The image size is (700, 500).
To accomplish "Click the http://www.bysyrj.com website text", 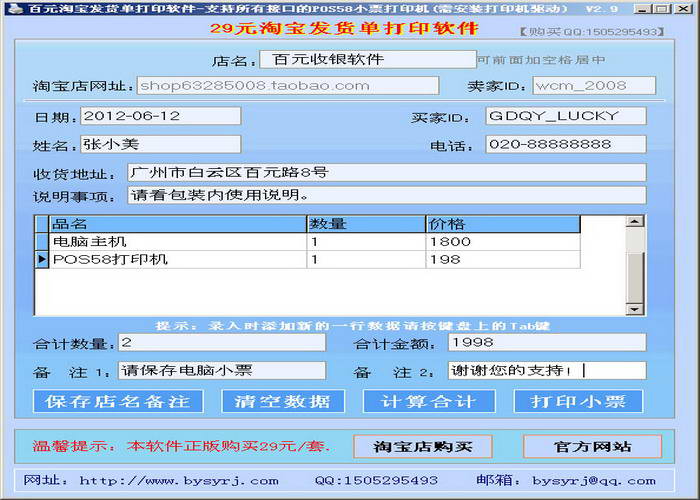I will point(179,481).
